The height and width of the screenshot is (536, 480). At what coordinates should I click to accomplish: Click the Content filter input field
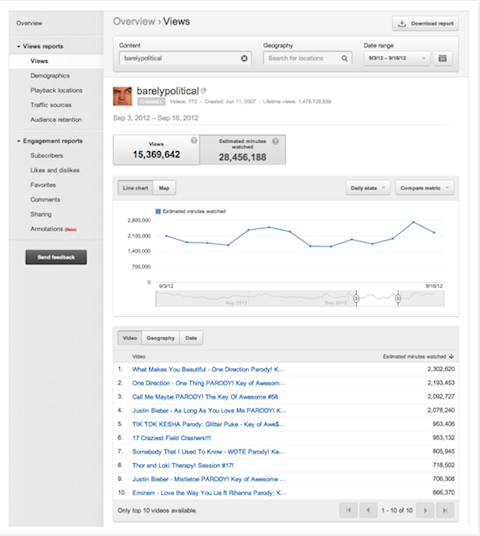[185, 58]
